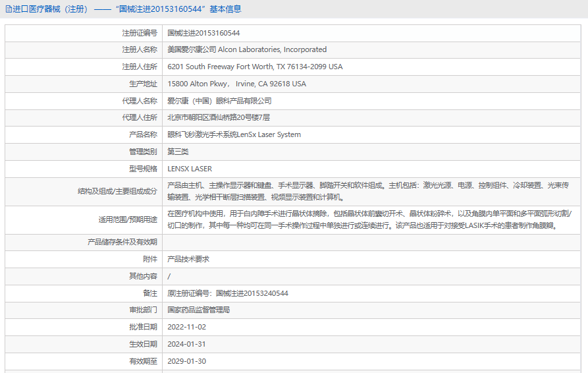Select the 15800 Alton Pkwy Irvine address
The width and height of the screenshot is (588, 373).
236,84
